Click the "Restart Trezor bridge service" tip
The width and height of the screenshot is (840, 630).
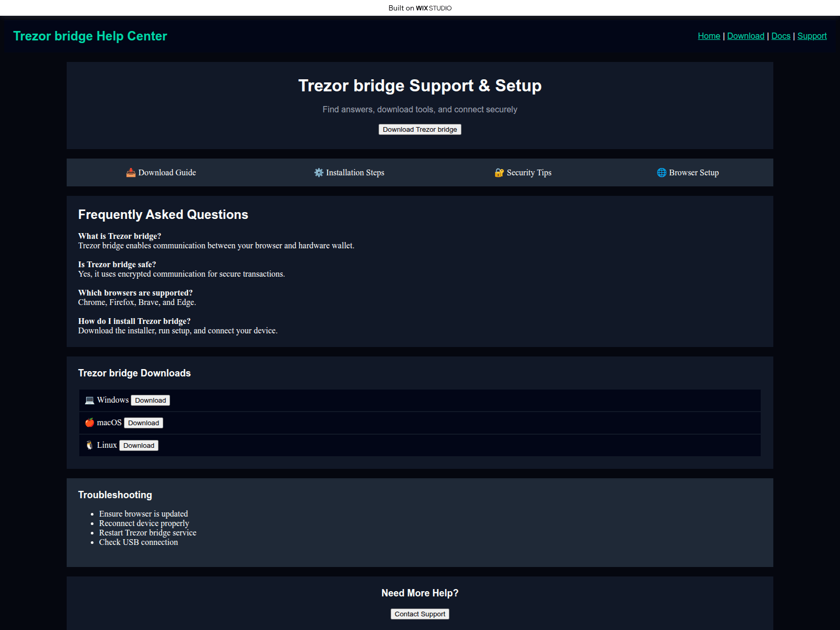point(148,533)
